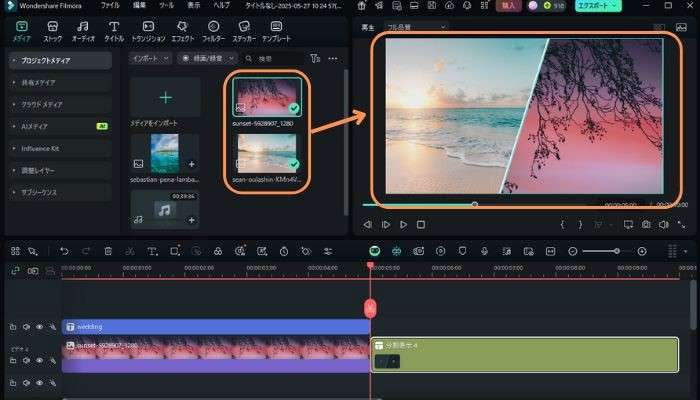Expand the Influence Kit item
Image resolution: width=700 pixels, height=400 pixels.
60,148
